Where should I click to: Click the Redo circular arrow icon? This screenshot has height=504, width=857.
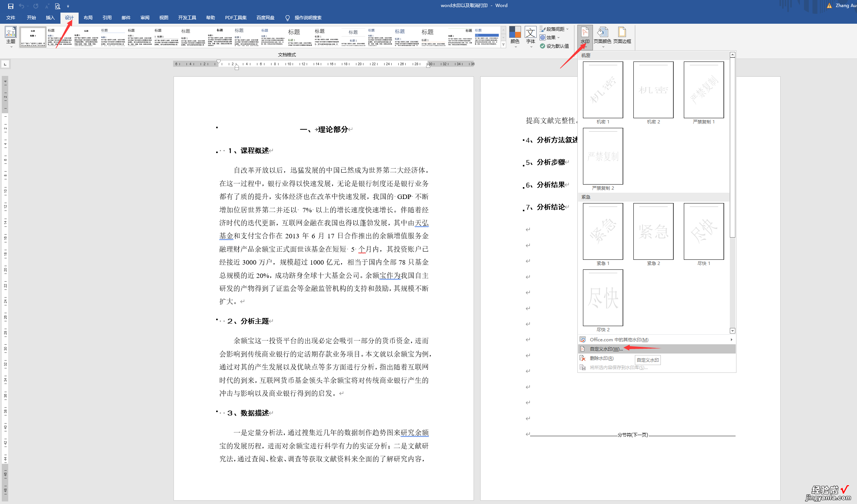[x=36, y=6]
